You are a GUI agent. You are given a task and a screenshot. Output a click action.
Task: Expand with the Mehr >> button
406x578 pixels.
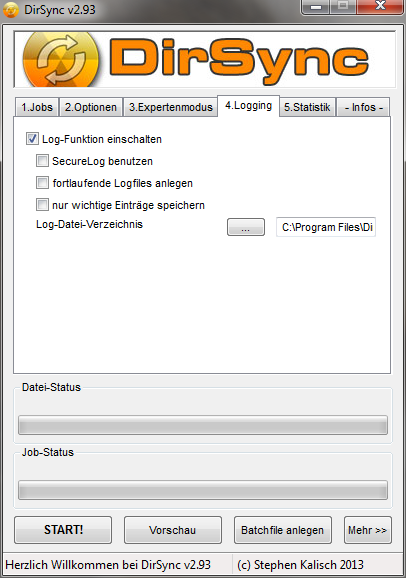367,530
